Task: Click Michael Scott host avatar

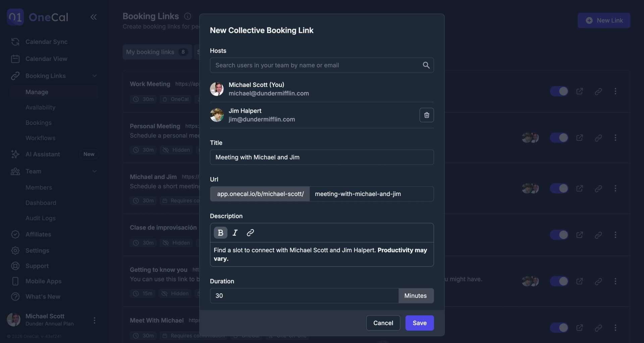Action: tap(217, 89)
